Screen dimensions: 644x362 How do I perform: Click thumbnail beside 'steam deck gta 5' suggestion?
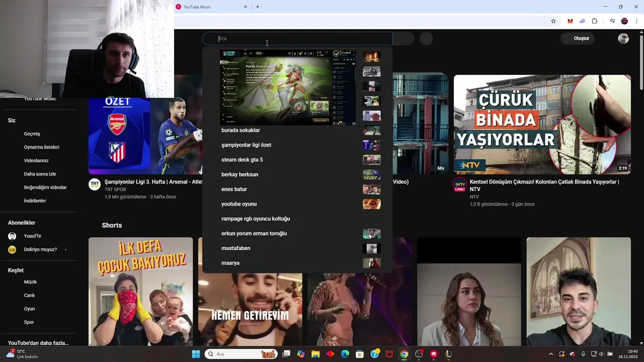(x=372, y=160)
